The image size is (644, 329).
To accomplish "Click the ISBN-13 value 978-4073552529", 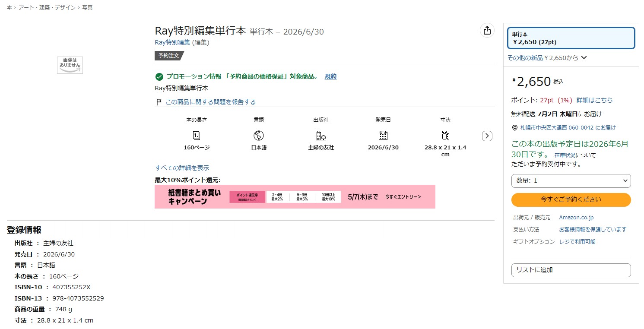I will click(78, 298).
